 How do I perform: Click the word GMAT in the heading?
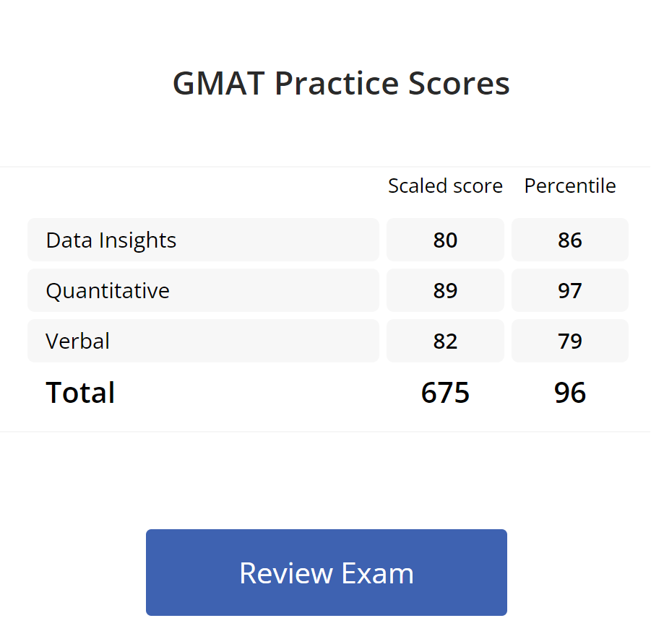tap(220, 84)
